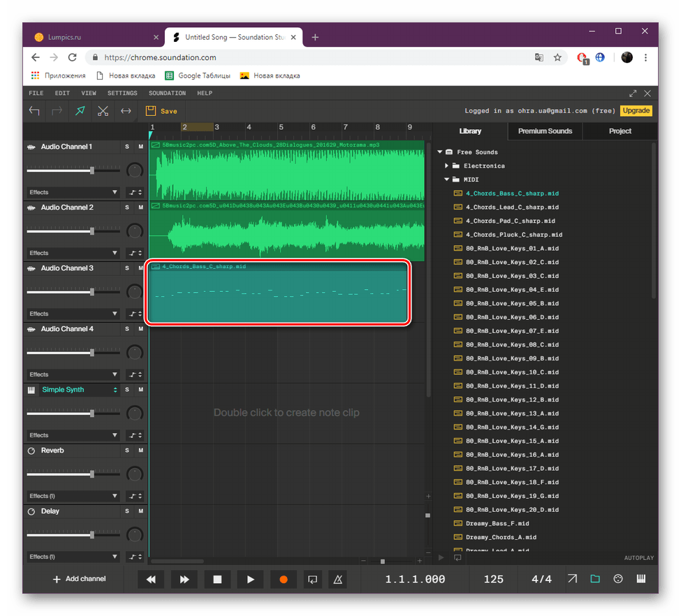Viewport: 681px width, 616px height.
Task: Click the Add channel plus icon
Action: tap(56, 579)
